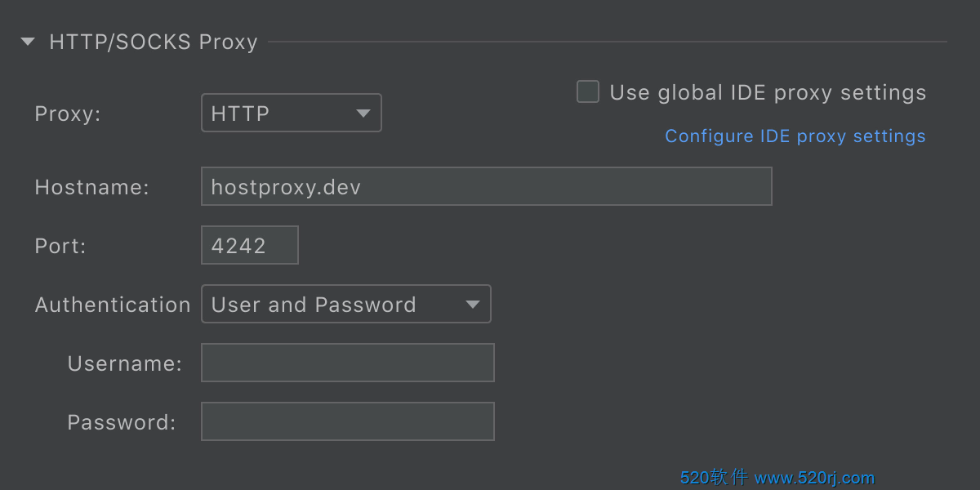
Task: Click the HTTP/SOCKS Proxy section title
Action: pos(154,42)
